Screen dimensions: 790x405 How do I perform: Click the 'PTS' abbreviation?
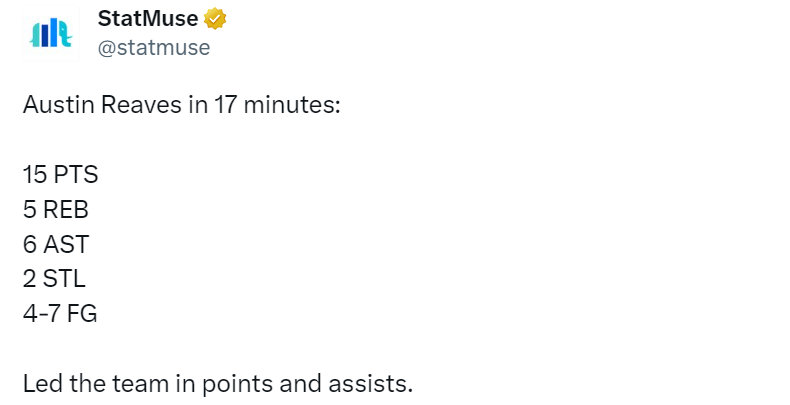tap(75, 174)
